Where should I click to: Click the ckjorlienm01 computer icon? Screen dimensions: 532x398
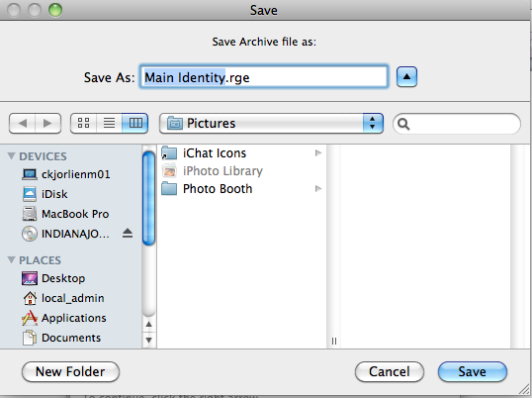[x=30, y=174]
